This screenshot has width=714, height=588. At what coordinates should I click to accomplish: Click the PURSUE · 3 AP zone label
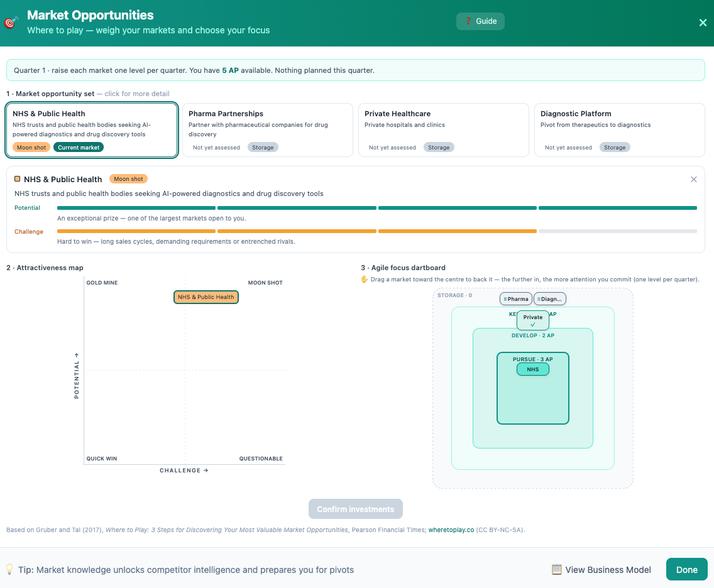point(533,359)
